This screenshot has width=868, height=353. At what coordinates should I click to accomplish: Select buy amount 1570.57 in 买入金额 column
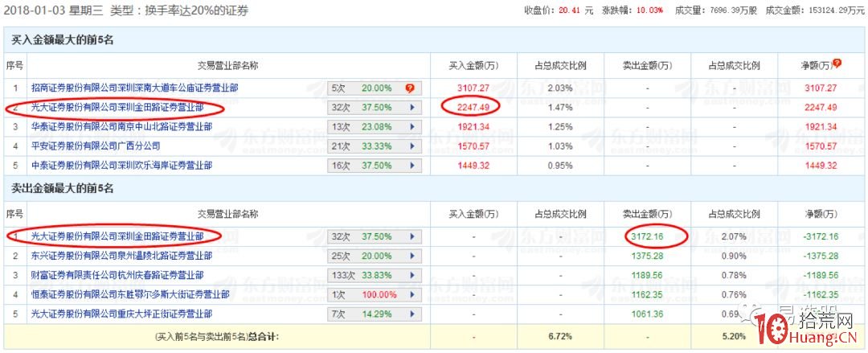473,146
